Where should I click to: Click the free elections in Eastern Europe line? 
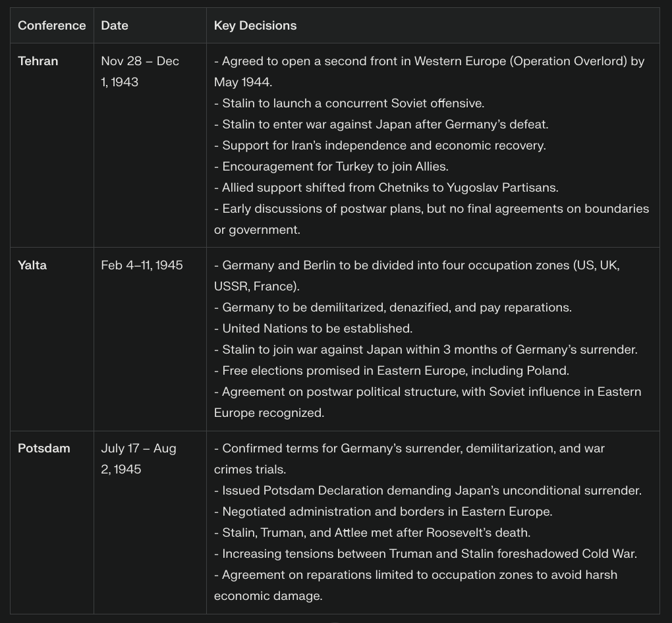(x=391, y=371)
